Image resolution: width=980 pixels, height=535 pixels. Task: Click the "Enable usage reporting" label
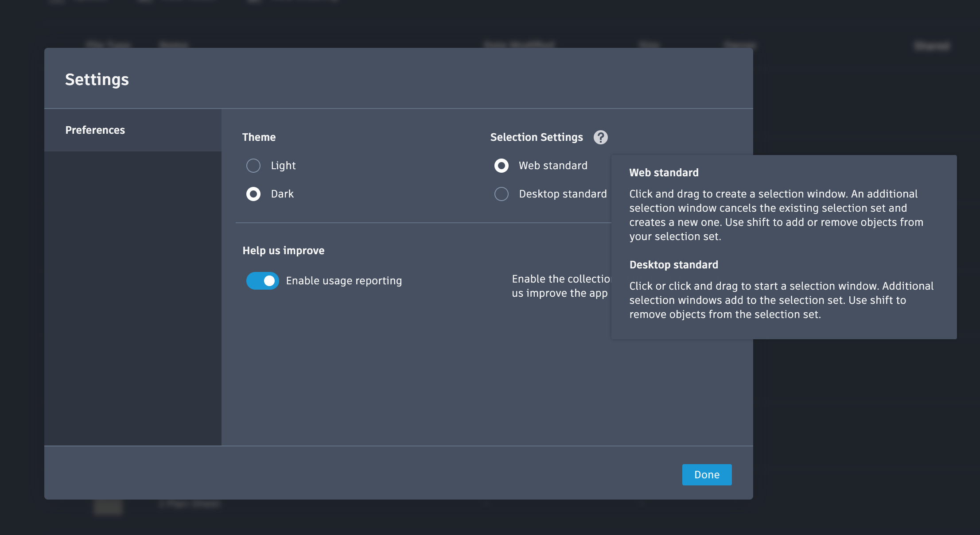[x=344, y=281]
